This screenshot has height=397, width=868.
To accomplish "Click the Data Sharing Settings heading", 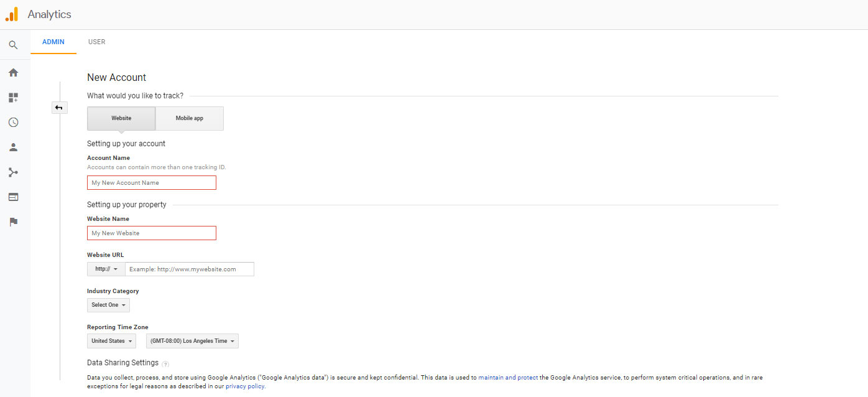I will (x=122, y=363).
